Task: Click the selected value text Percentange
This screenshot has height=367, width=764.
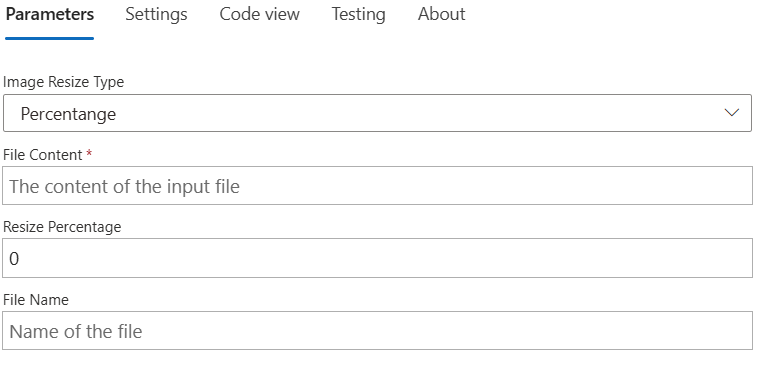Action: coord(68,114)
